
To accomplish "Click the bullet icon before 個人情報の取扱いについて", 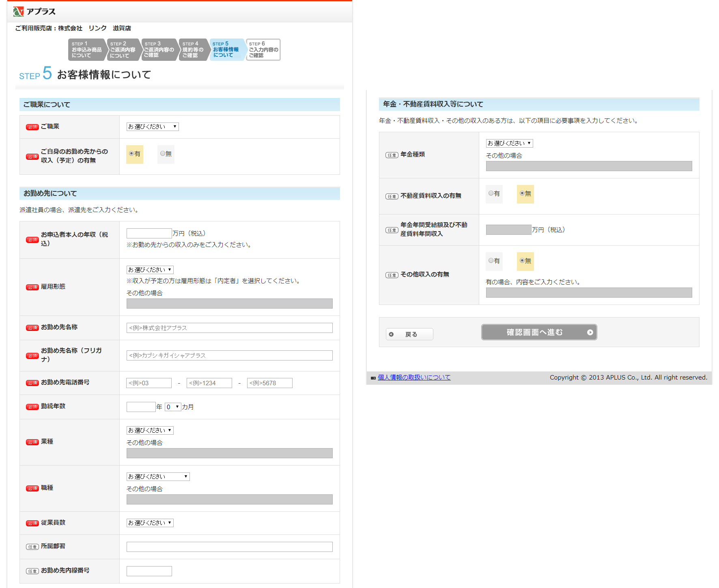I will 373,378.
